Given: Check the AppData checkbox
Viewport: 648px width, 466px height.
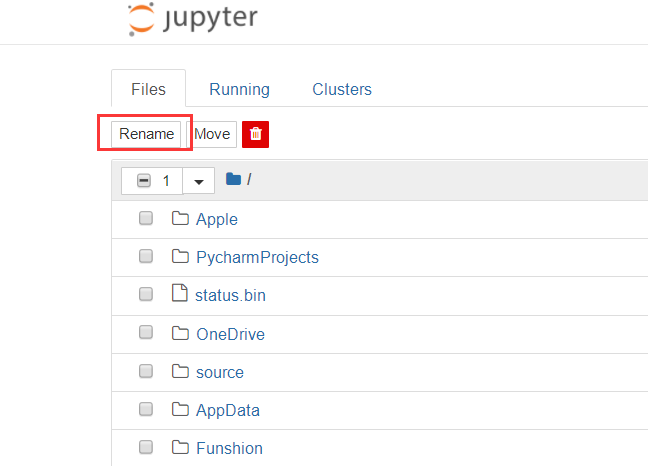Looking at the screenshot, I should tap(146, 409).
